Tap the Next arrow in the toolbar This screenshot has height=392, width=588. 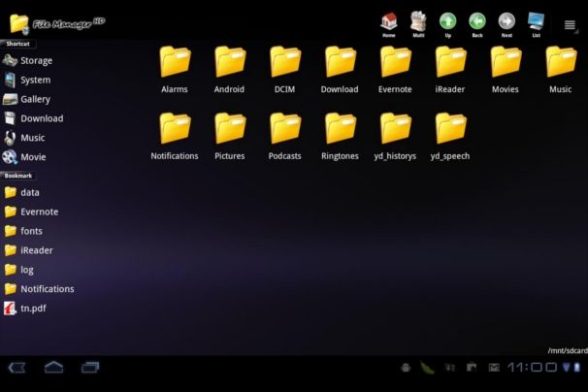point(506,24)
